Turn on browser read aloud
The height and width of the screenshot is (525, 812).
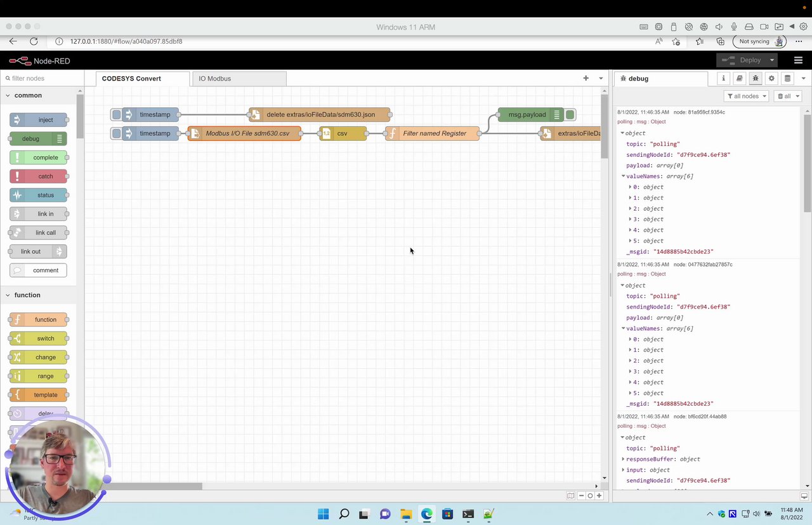658,41
